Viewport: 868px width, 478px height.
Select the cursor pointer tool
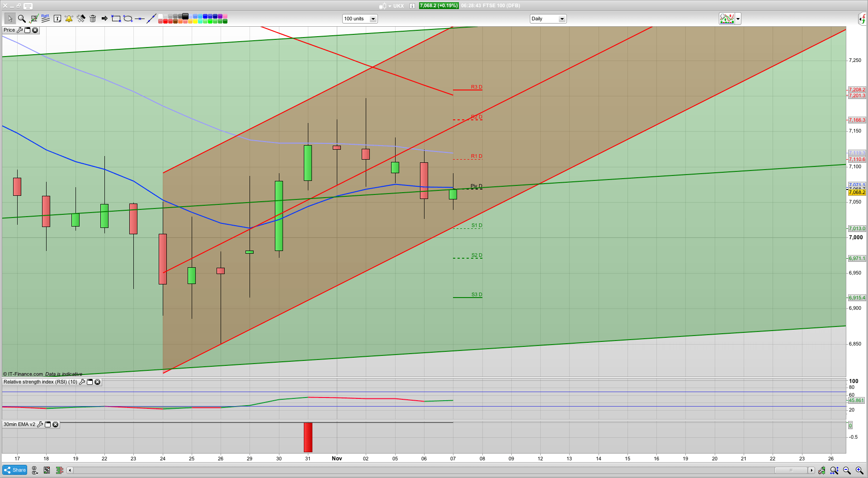[10, 19]
